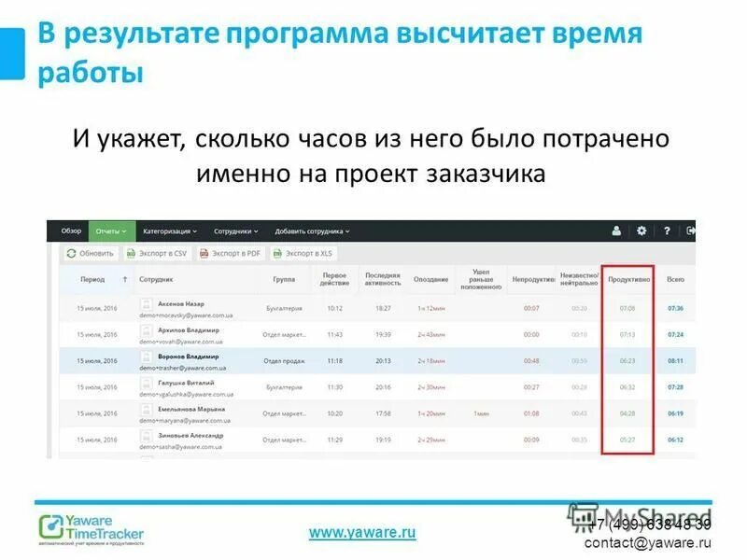Refresh the report with Обновить button
This screenshot has width=747, height=560.
[90, 253]
